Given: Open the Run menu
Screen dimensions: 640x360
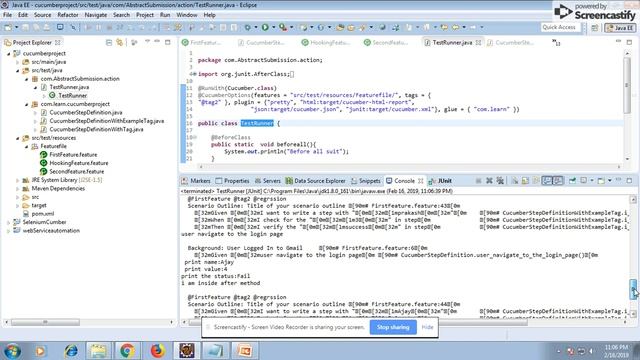Looking at the screenshot, I should point(165,15).
